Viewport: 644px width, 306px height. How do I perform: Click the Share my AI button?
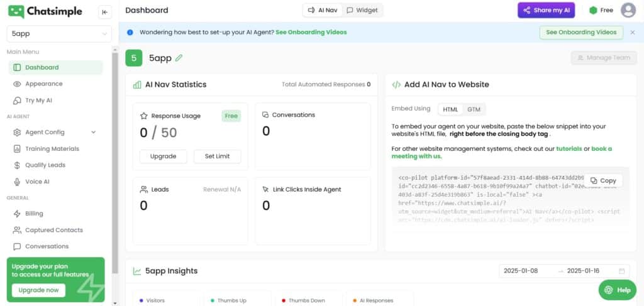(x=547, y=11)
